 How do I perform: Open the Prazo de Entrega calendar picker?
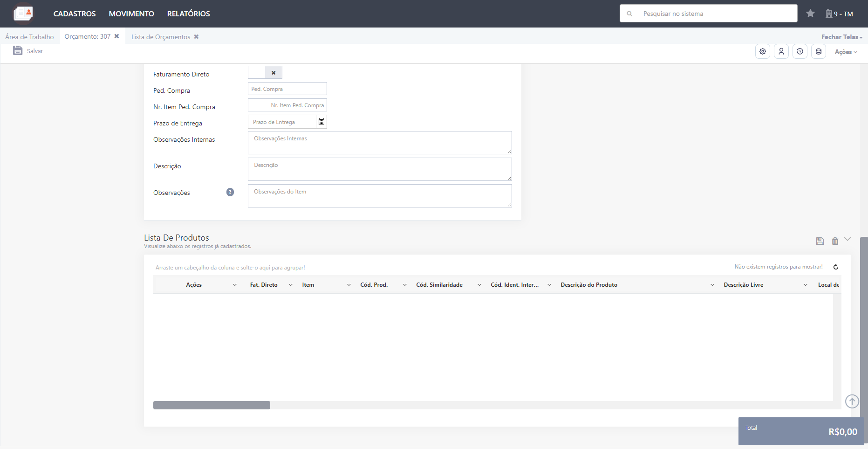(321, 122)
